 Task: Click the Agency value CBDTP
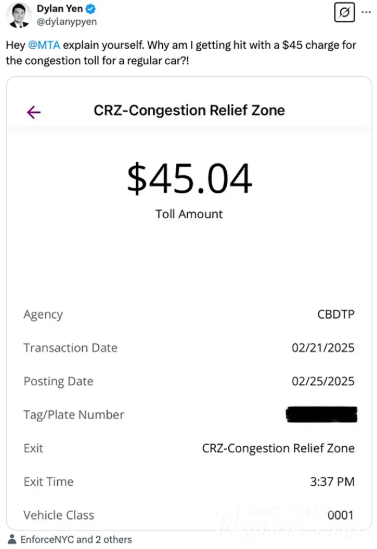(x=336, y=314)
